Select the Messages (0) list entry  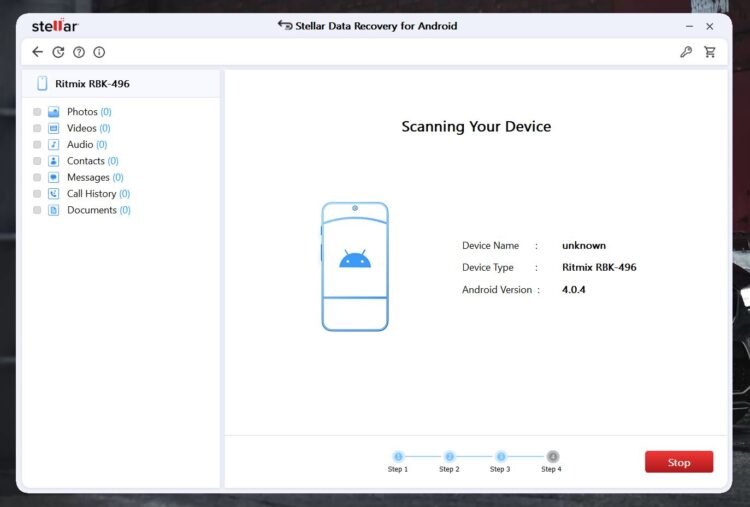click(95, 177)
